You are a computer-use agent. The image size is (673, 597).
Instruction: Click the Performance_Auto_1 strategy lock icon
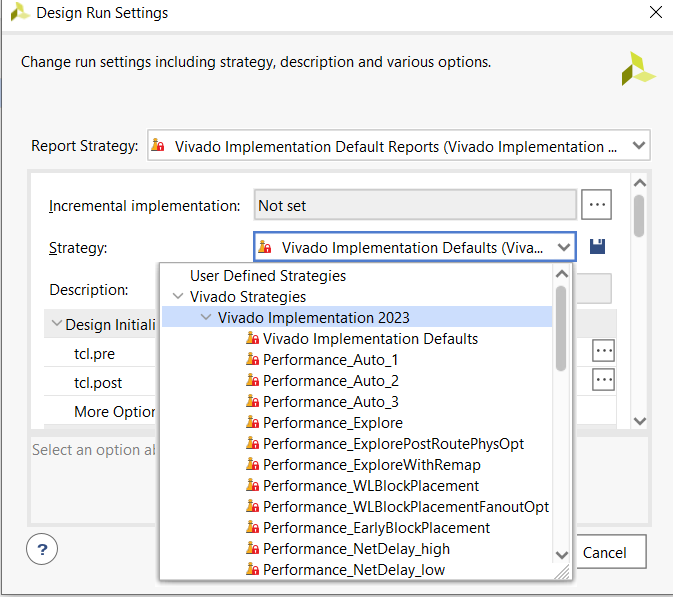[x=253, y=360]
